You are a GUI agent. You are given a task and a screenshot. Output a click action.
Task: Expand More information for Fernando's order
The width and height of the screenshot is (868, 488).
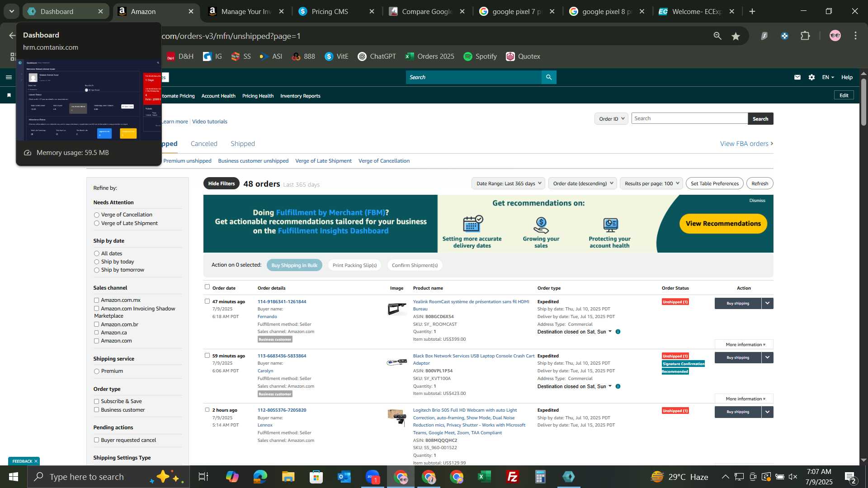click(744, 344)
